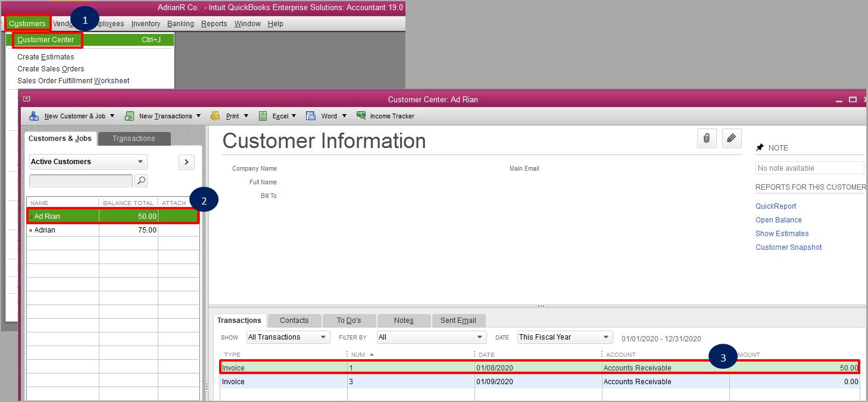868x402 pixels.
Task: Select the Ad Rian customer row
Action: point(113,216)
